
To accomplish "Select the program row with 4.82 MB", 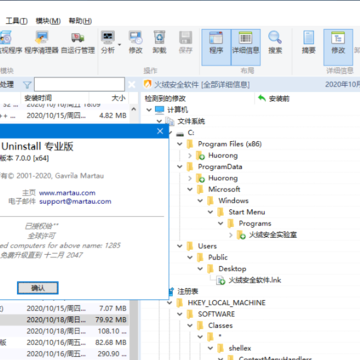I will pyautogui.click(x=64, y=116).
